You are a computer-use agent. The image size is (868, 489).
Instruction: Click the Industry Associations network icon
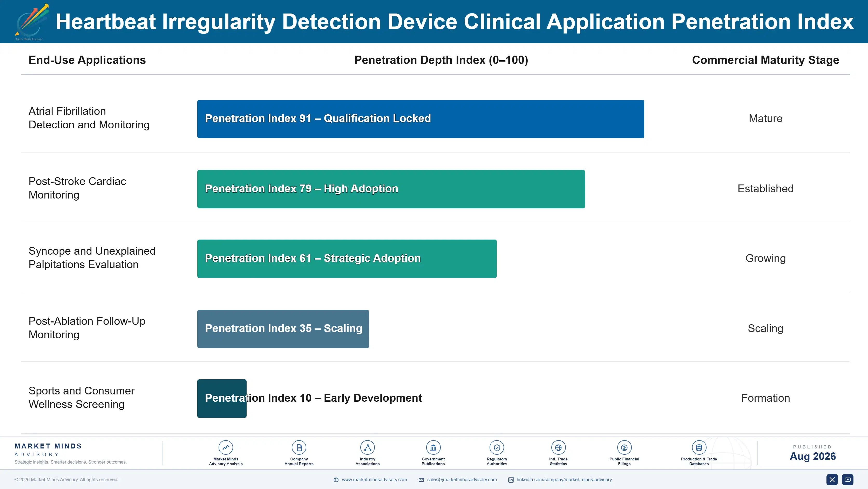coord(368,447)
